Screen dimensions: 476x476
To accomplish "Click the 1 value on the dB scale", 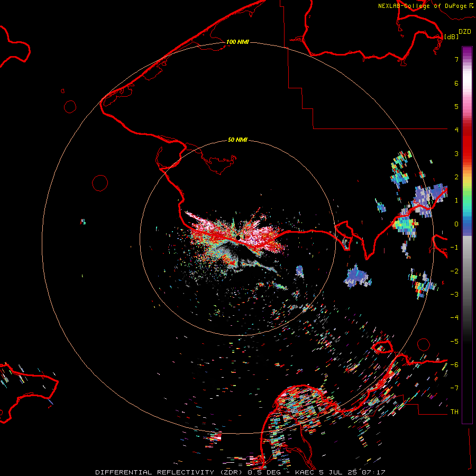I will point(456,200).
